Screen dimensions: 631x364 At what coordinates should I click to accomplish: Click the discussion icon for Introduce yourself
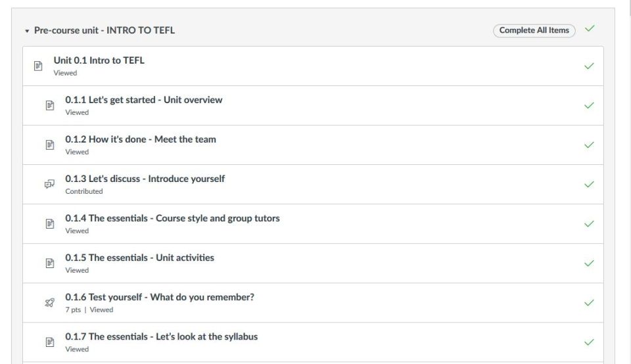(49, 184)
